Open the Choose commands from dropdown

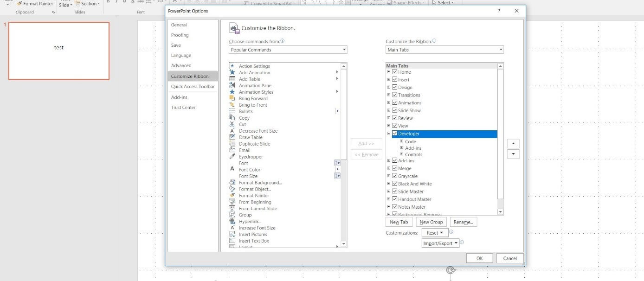tap(288, 50)
